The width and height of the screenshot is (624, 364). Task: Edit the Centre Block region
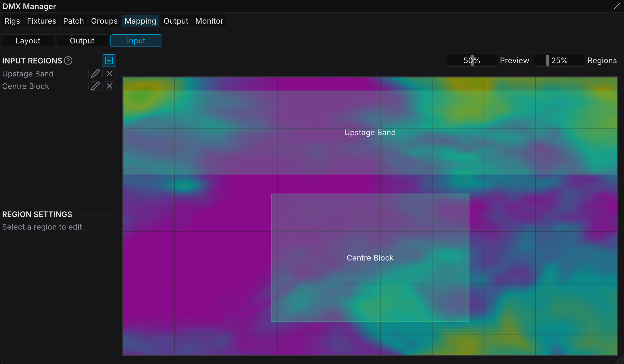click(95, 86)
